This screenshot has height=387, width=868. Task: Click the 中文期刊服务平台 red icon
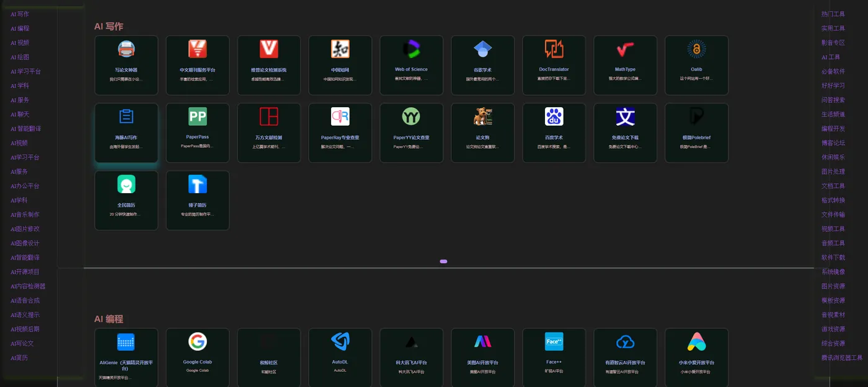198,49
